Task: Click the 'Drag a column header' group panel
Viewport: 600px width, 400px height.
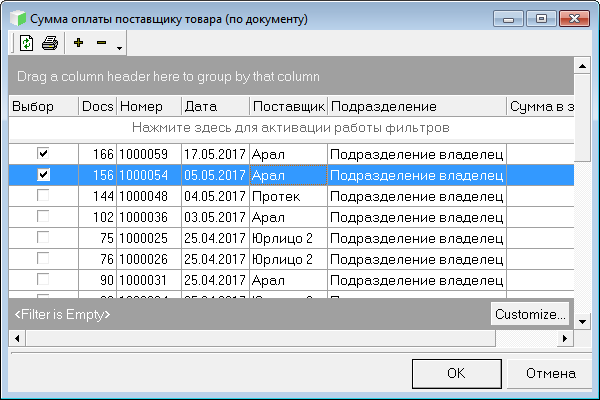Action: point(291,76)
